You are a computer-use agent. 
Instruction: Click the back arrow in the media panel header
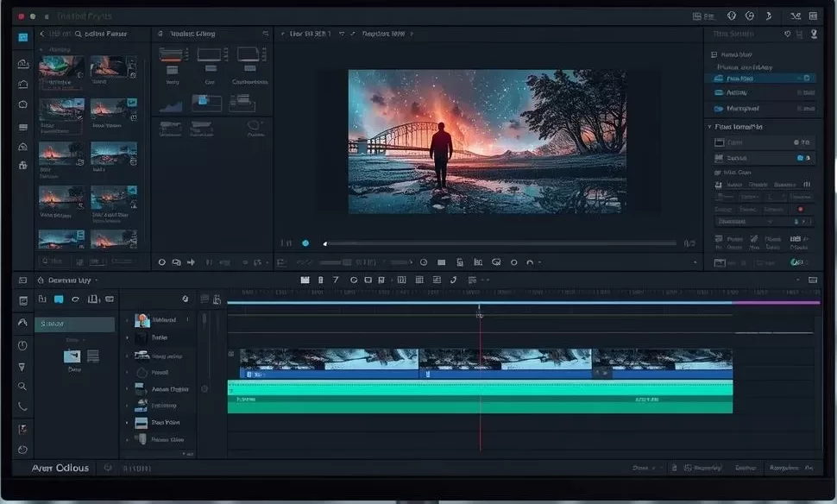(42, 34)
